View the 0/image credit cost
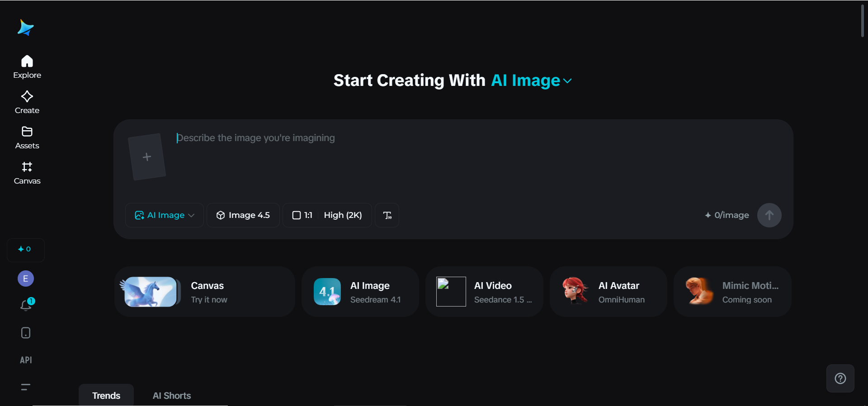Image resolution: width=868 pixels, height=406 pixels. 727,215
